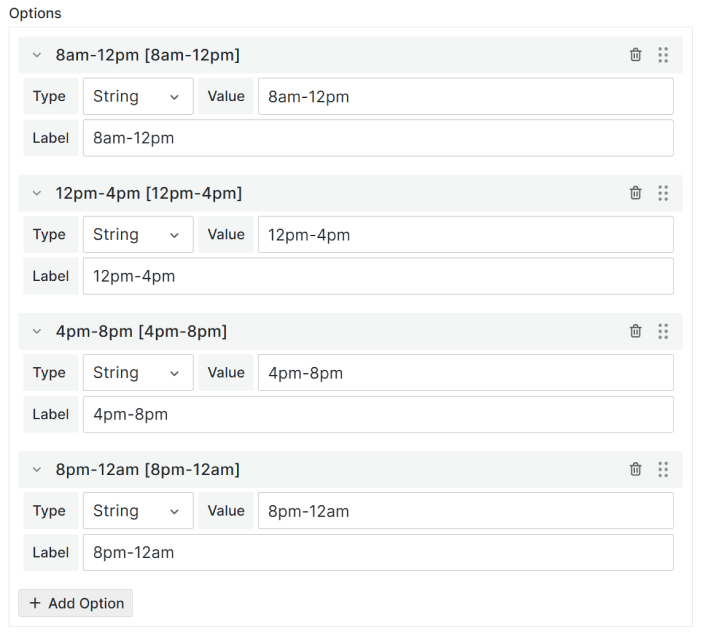
Task: Click drag handle of 12pm-4pm option
Action: coord(663,193)
